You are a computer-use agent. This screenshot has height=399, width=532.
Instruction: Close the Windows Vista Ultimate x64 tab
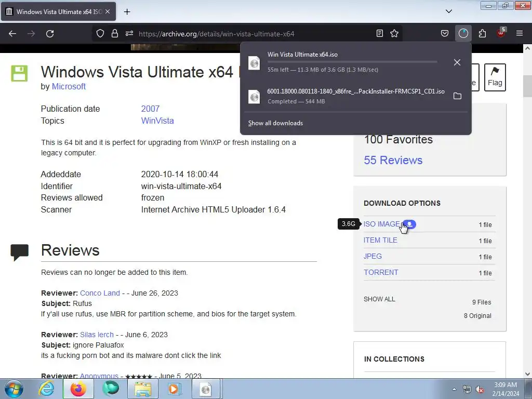click(x=108, y=11)
